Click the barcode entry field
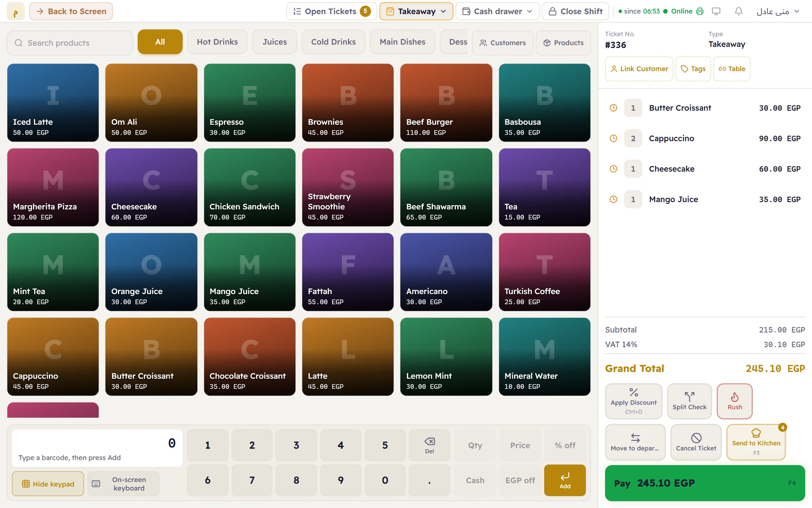The image size is (812, 508). click(97, 448)
